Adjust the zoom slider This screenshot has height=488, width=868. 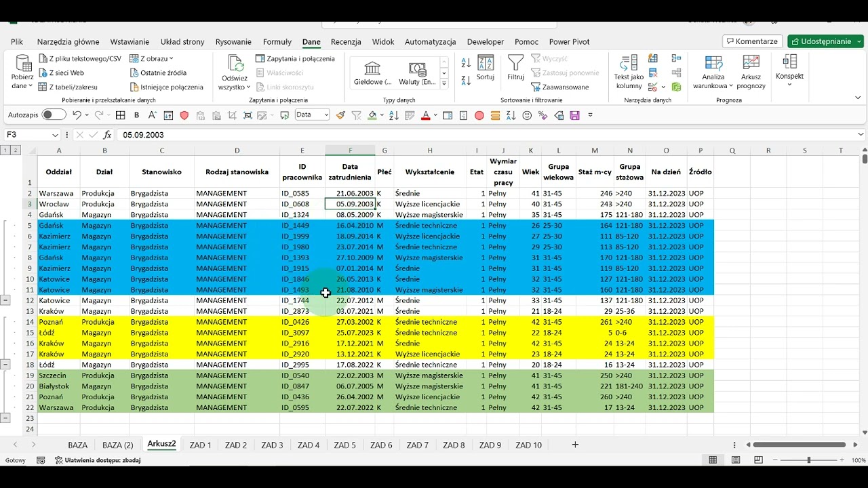[x=808, y=460]
